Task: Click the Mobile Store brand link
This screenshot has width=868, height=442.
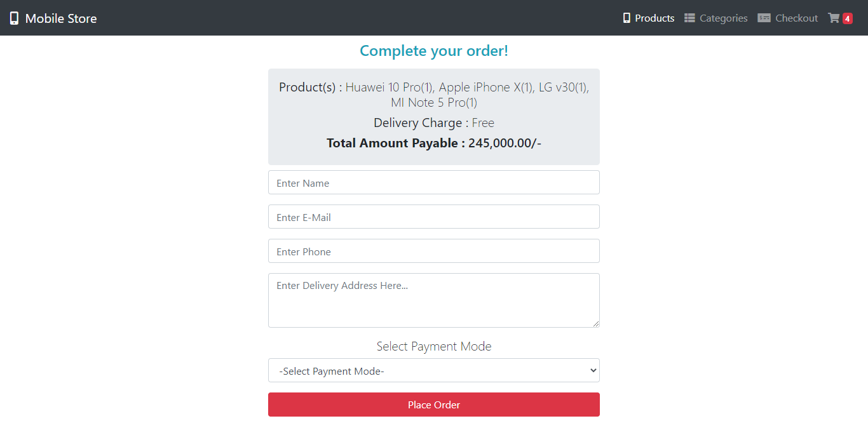Action: pyautogui.click(x=53, y=18)
